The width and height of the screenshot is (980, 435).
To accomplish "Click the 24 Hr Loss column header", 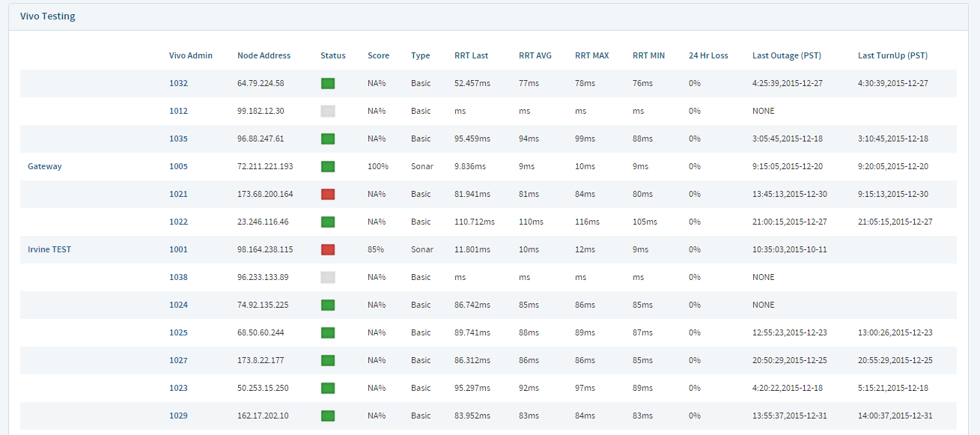I will click(708, 55).
